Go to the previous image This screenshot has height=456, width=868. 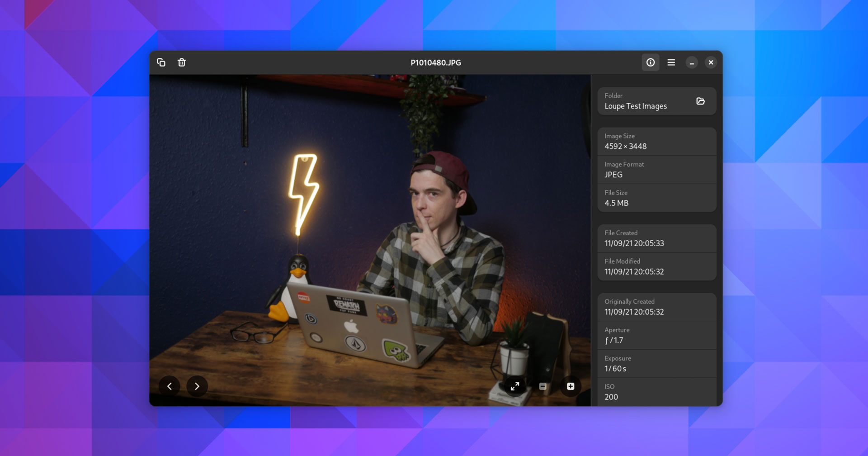pos(170,386)
